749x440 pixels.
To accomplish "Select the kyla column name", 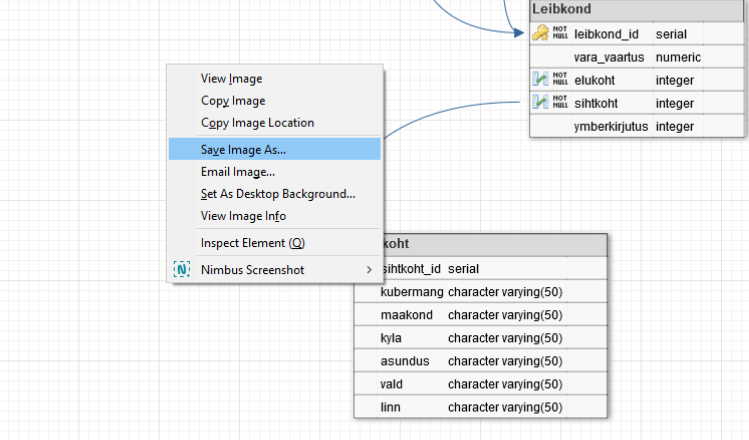I will [391, 338].
